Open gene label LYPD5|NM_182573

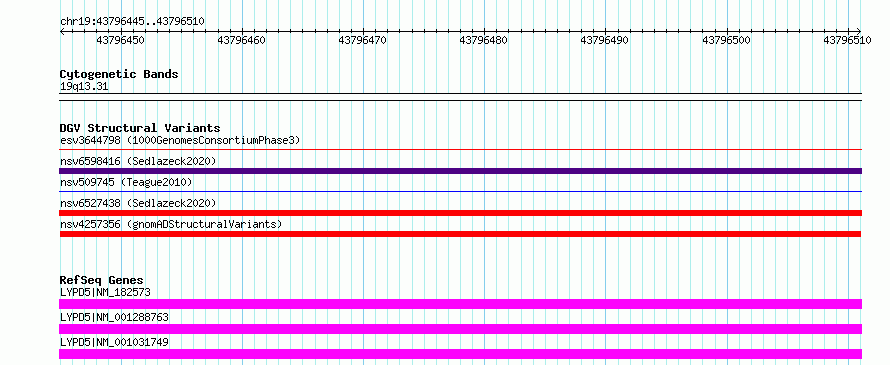[105, 292]
